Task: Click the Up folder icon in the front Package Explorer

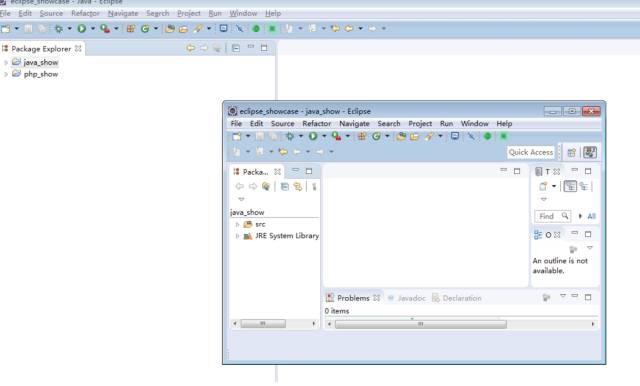Action: [x=266, y=186]
